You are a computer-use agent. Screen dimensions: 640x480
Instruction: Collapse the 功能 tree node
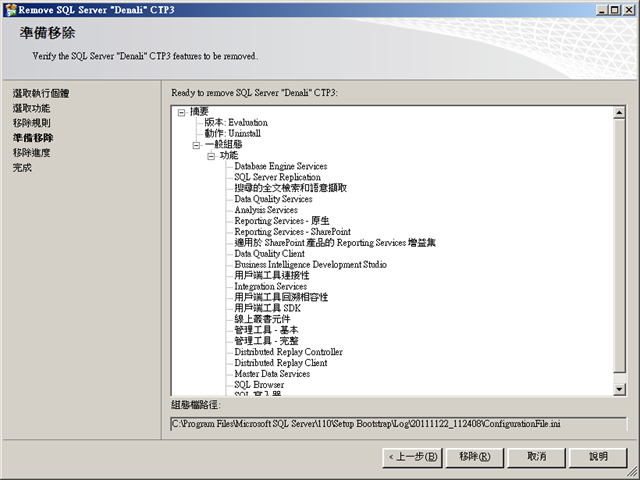tap(211, 156)
